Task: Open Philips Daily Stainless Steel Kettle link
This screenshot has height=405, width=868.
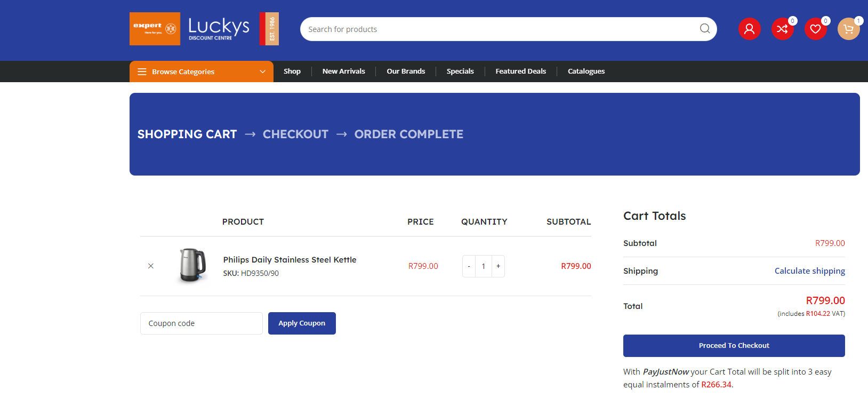Action: [x=290, y=260]
